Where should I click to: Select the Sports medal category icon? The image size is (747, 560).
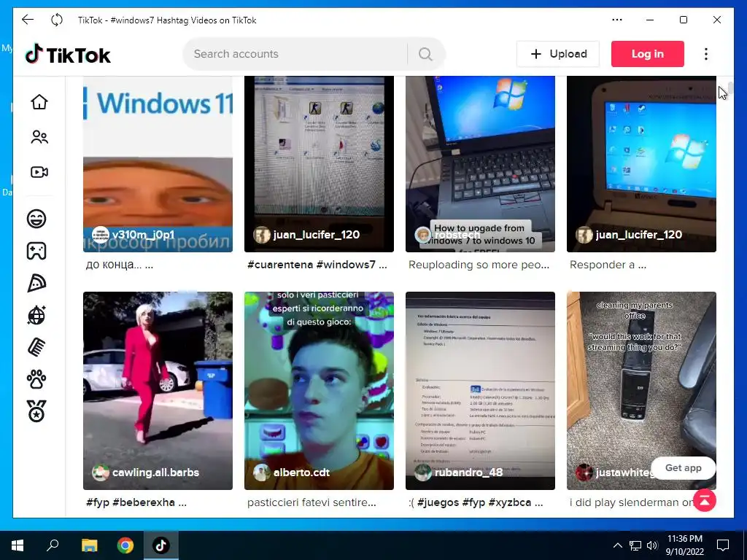[x=36, y=411]
